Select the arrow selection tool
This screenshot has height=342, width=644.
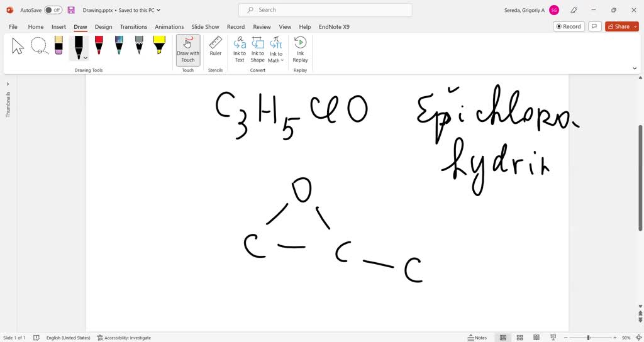point(18,45)
